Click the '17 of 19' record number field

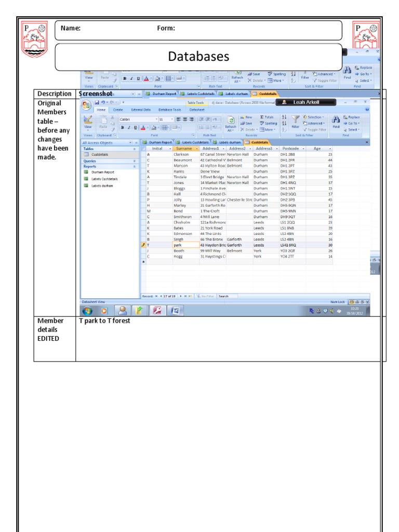point(170,296)
